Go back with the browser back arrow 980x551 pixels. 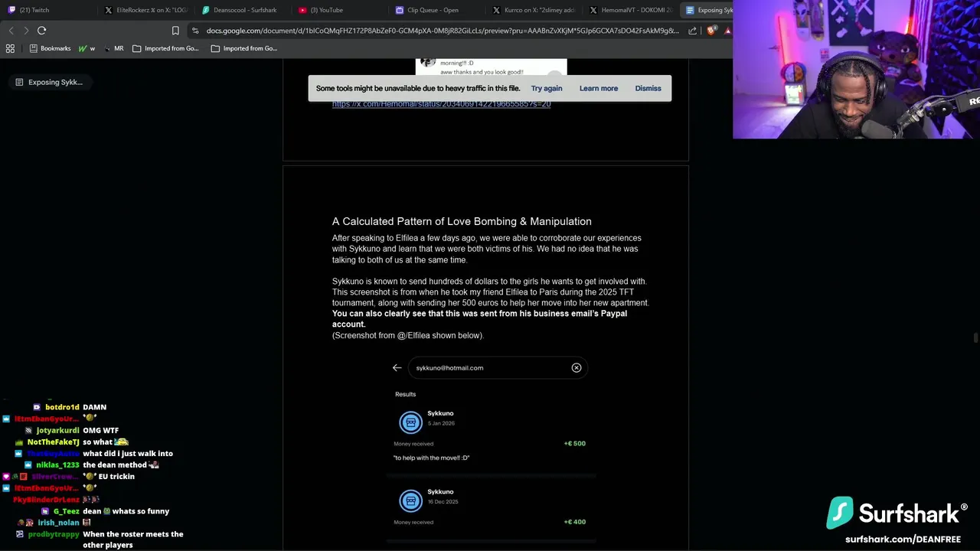pyautogui.click(x=11, y=31)
